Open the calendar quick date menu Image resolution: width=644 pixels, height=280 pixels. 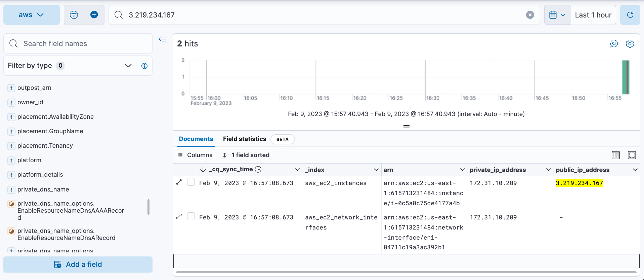click(558, 15)
